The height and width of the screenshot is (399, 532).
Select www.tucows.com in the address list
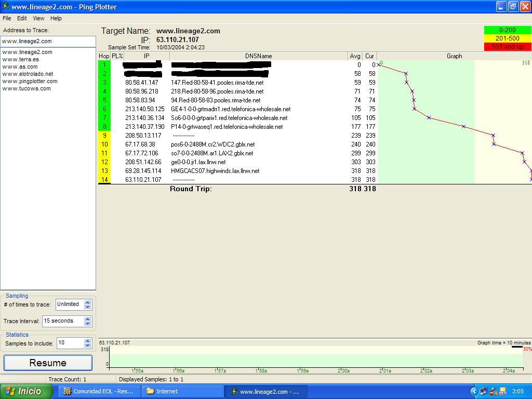click(x=26, y=88)
